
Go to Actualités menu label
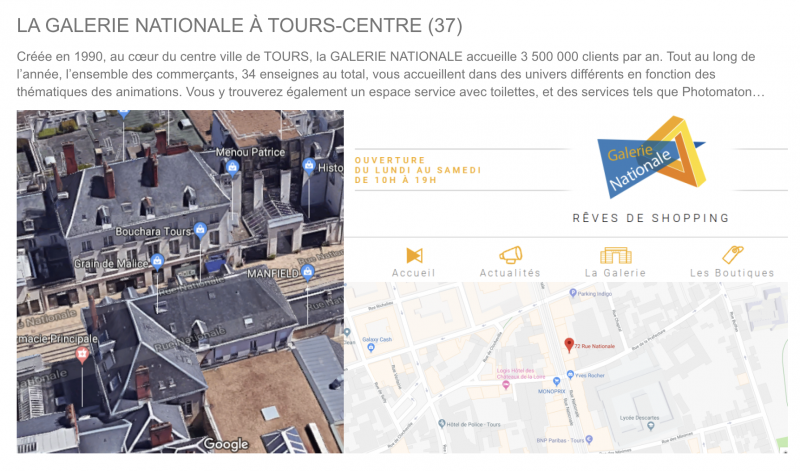click(x=510, y=273)
